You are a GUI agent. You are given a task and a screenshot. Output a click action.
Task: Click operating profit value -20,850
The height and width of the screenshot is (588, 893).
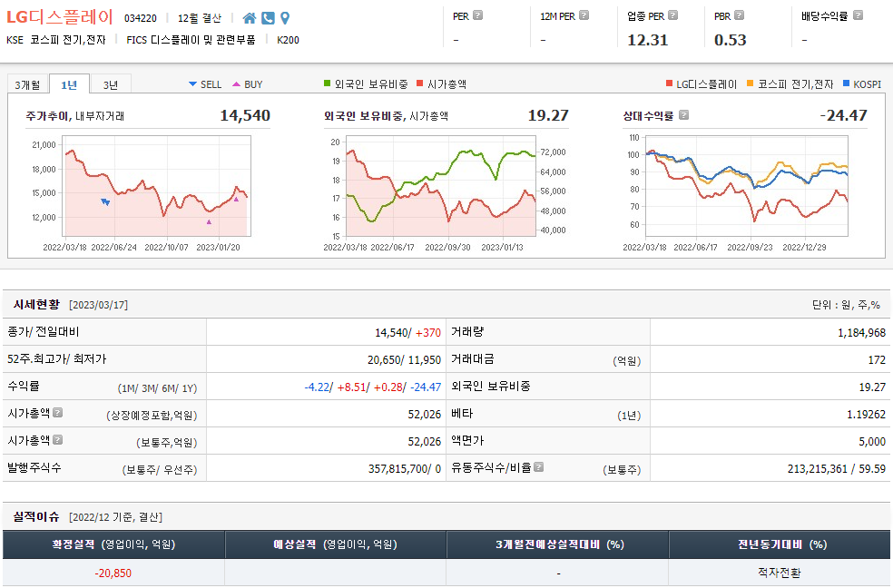[113, 573]
